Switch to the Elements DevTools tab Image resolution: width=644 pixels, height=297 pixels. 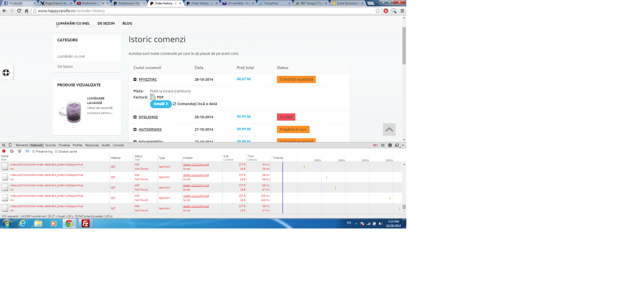click(x=22, y=145)
